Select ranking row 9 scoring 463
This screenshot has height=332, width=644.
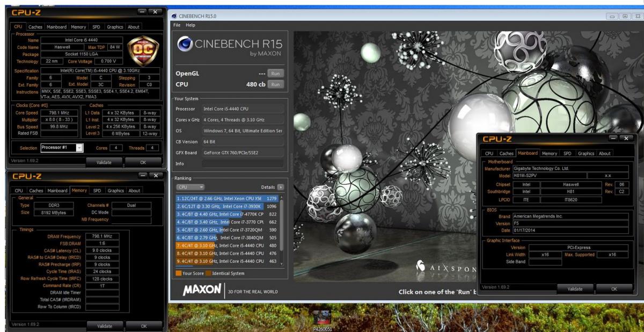(x=226, y=261)
